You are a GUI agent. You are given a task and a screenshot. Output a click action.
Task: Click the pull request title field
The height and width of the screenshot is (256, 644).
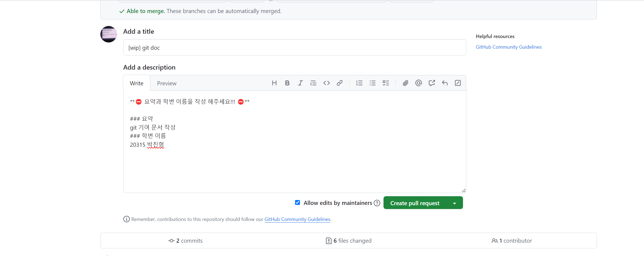point(294,48)
